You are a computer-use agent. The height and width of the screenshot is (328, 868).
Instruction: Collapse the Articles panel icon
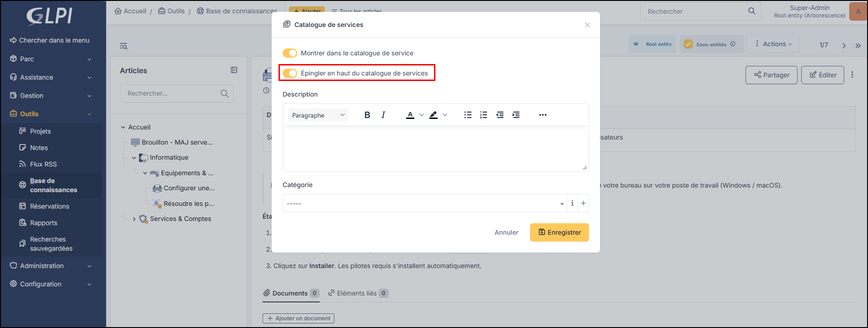[x=234, y=70]
